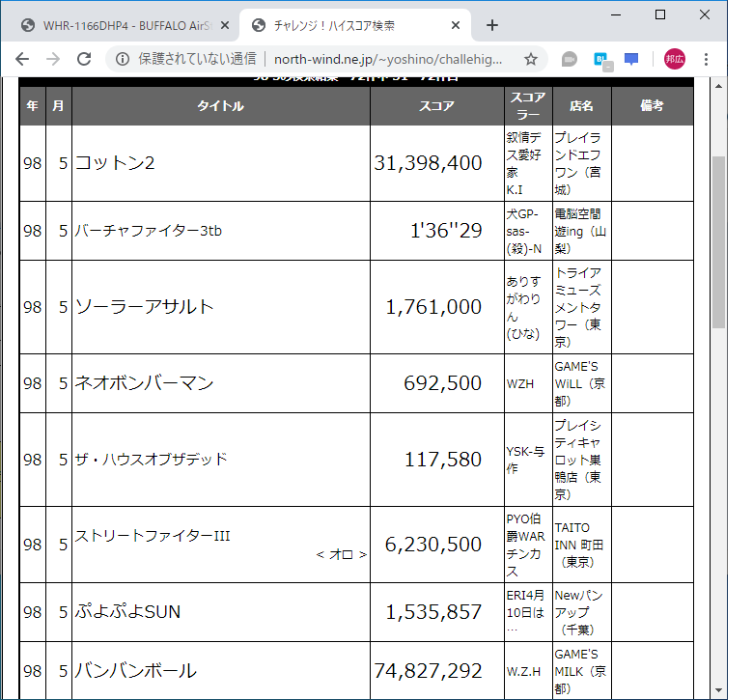This screenshot has width=753, height=700.
Task: Click the スコア column header
Action: click(x=437, y=105)
